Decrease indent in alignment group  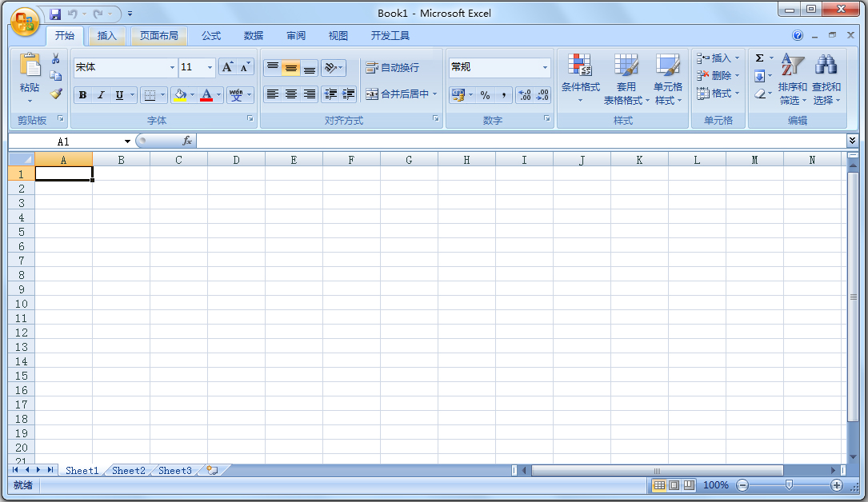point(330,94)
